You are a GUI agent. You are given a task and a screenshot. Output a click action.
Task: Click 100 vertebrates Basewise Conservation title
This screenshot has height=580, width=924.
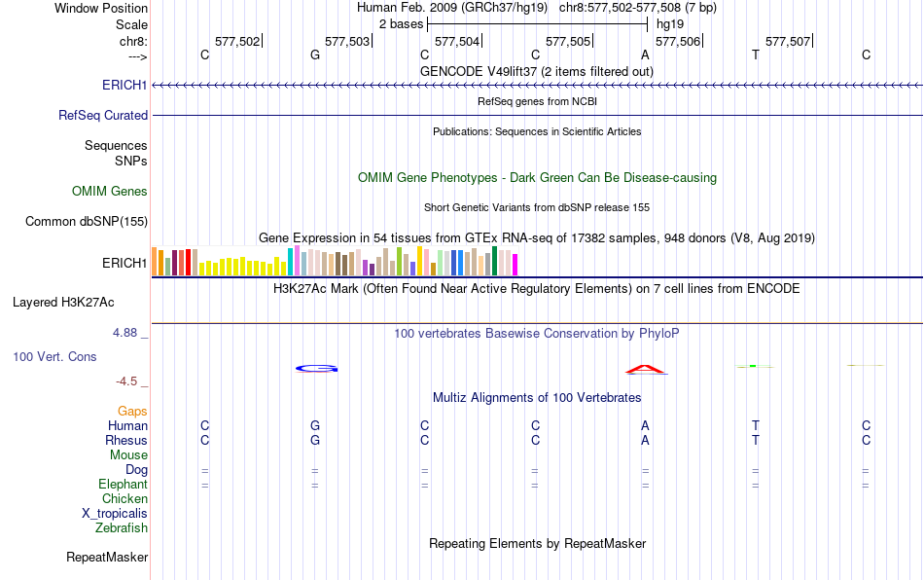coord(537,334)
